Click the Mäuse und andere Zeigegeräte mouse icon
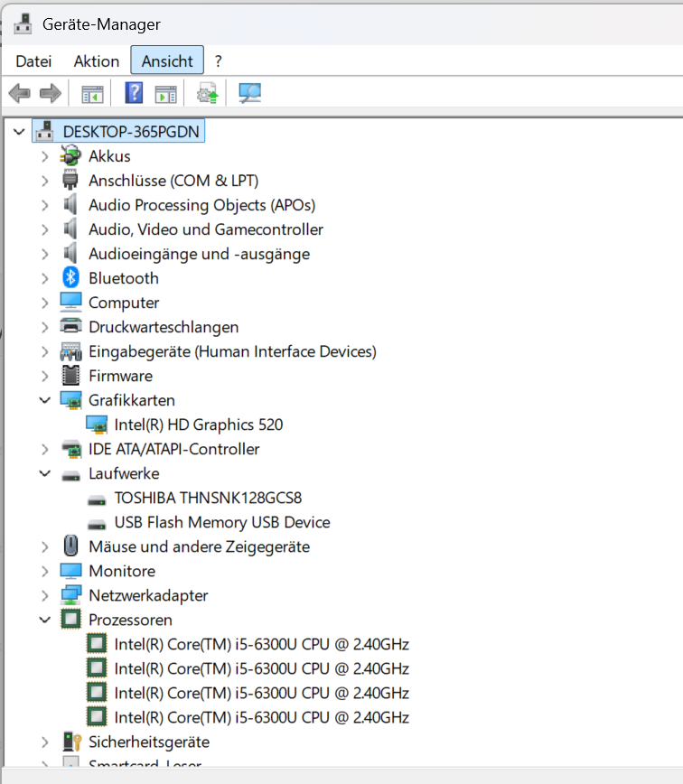Viewport: 683px width, 784px height. click(70, 546)
